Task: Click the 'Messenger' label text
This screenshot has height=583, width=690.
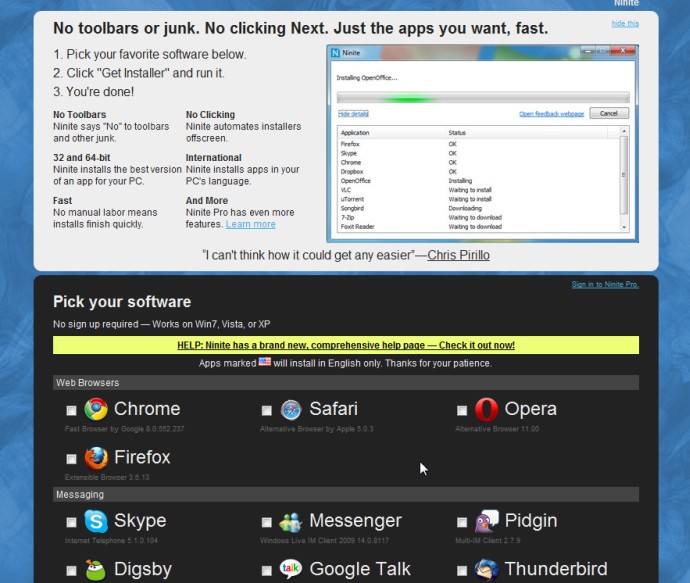Action: pyautogui.click(x=356, y=521)
